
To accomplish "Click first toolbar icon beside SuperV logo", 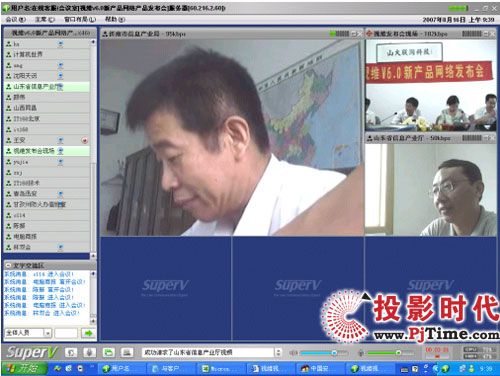I will coord(71,352).
